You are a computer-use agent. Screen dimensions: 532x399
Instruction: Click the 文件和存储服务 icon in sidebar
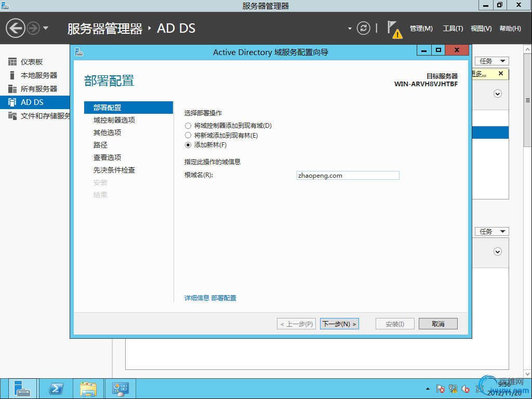click(x=12, y=116)
